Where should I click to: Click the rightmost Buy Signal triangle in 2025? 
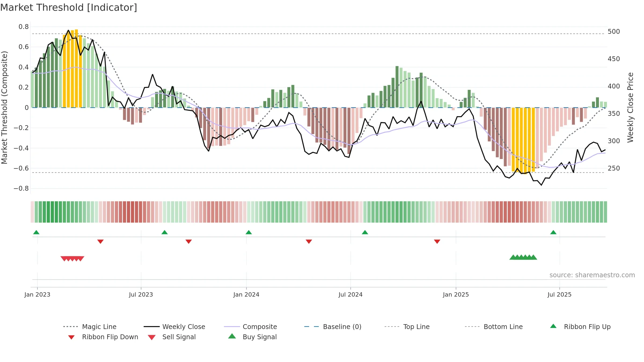pyautogui.click(x=534, y=257)
